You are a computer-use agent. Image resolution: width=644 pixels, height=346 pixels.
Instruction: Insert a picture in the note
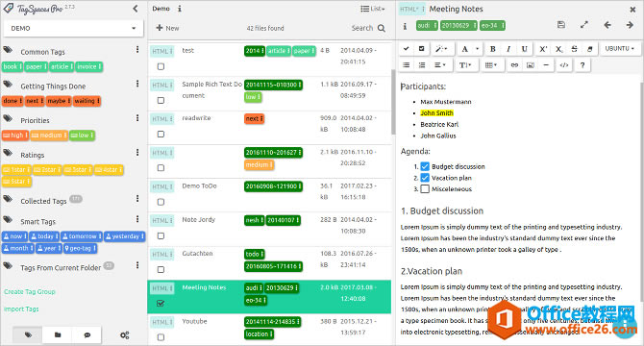pyautogui.click(x=531, y=65)
